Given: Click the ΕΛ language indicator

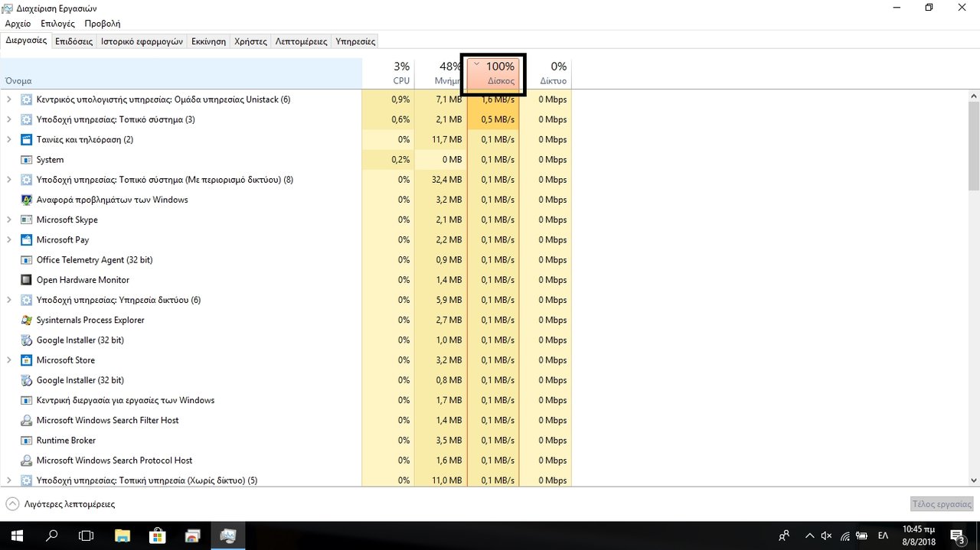Looking at the screenshot, I should (883, 535).
